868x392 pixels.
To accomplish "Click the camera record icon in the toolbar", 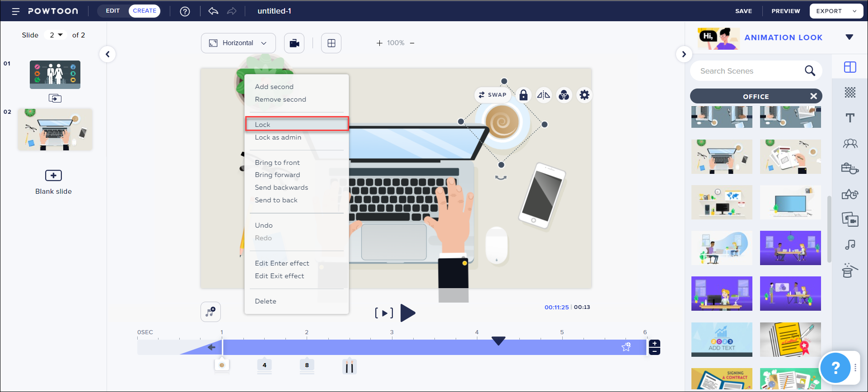I will (x=294, y=43).
